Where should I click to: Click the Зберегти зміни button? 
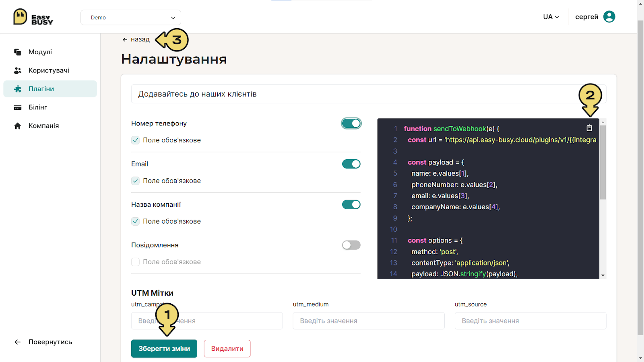click(x=164, y=349)
